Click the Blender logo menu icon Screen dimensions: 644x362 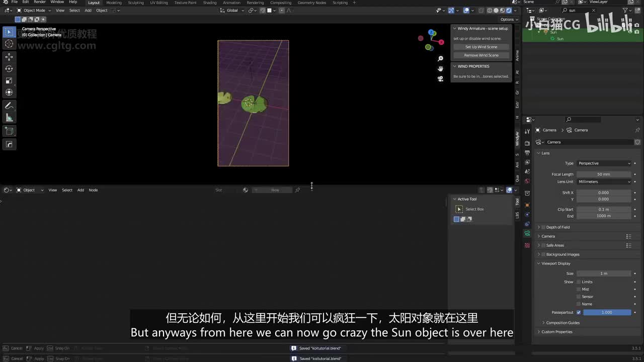click(6, 3)
